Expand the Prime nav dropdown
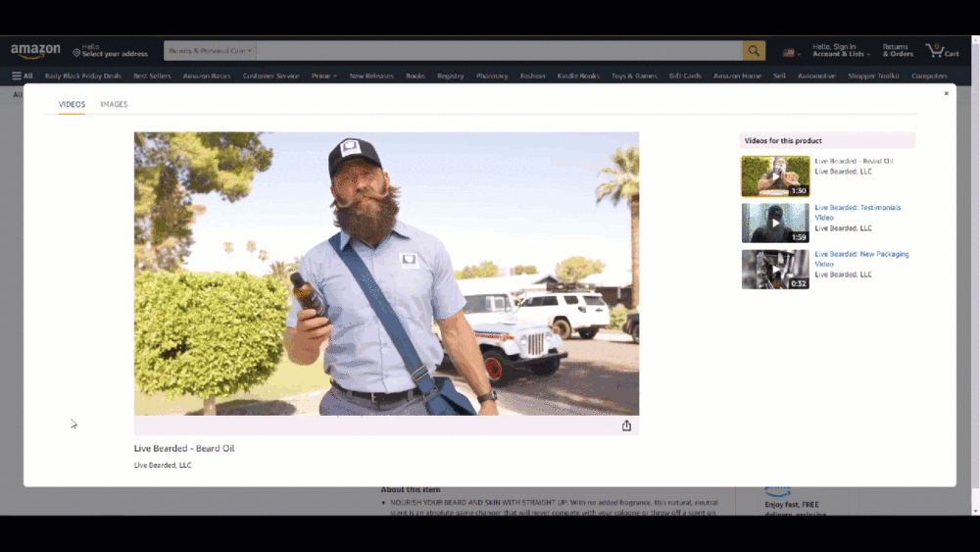 [323, 75]
